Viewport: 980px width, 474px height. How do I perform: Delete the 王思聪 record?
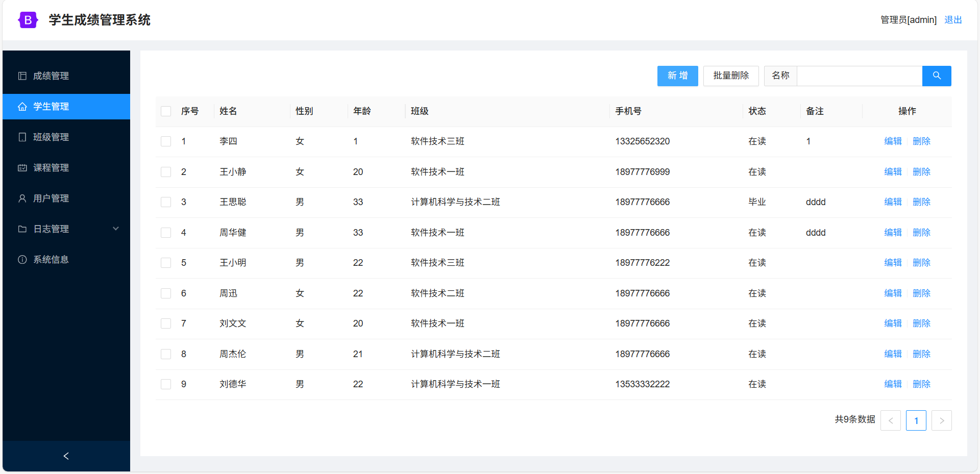click(921, 202)
